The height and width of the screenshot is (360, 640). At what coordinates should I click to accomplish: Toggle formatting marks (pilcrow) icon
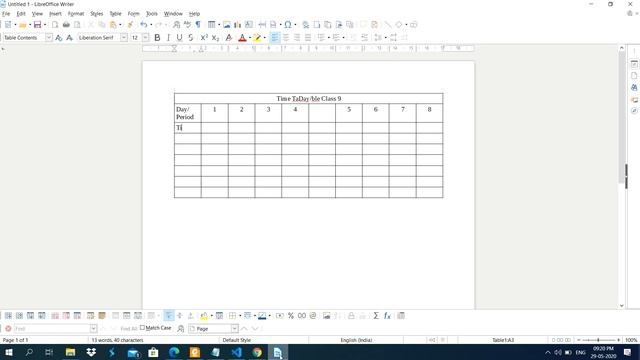[198, 25]
